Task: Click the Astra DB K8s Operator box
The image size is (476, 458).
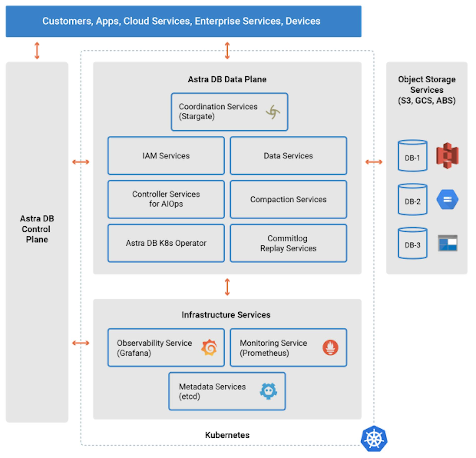Action: 166,243
